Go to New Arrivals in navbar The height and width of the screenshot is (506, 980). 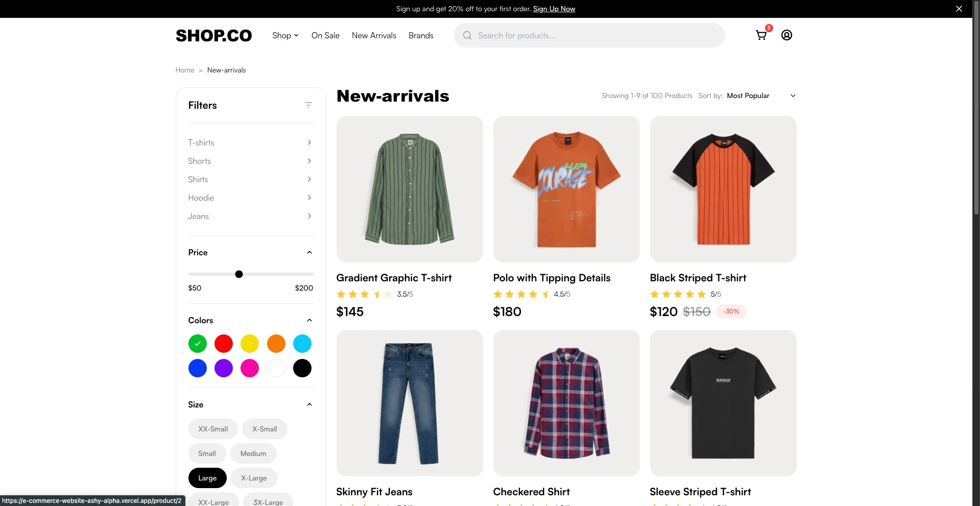(x=374, y=35)
